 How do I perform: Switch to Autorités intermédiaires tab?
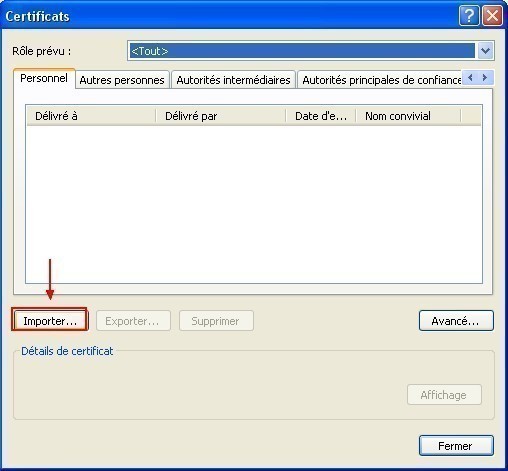pos(233,80)
